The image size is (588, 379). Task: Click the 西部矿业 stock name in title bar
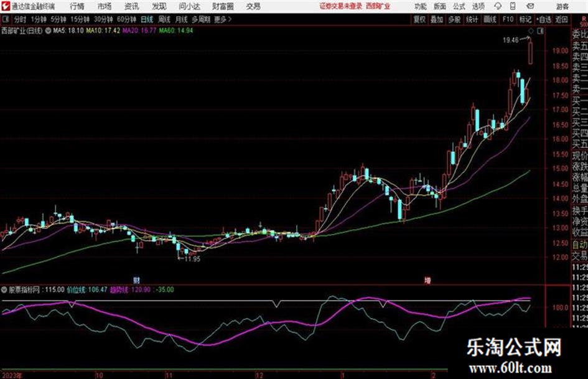click(378, 6)
